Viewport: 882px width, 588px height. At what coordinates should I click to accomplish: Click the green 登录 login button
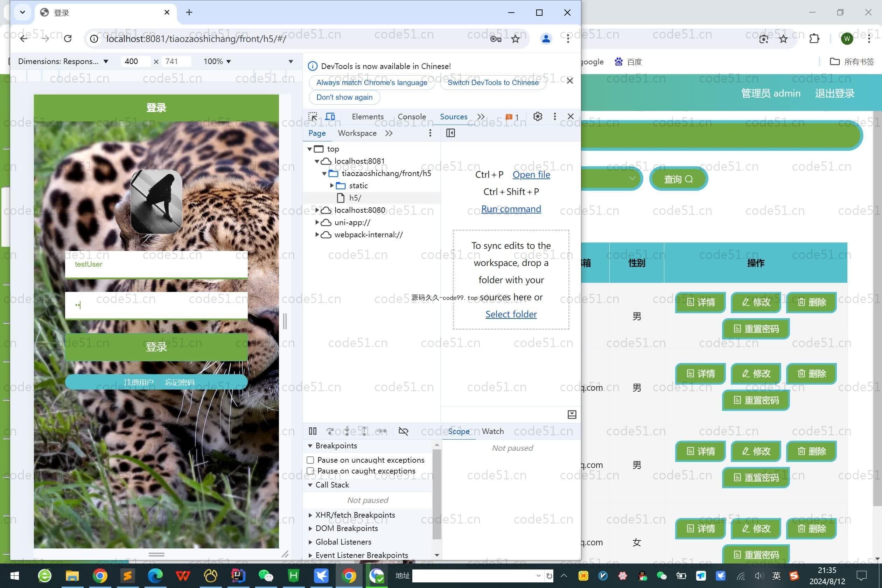click(156, 347)
